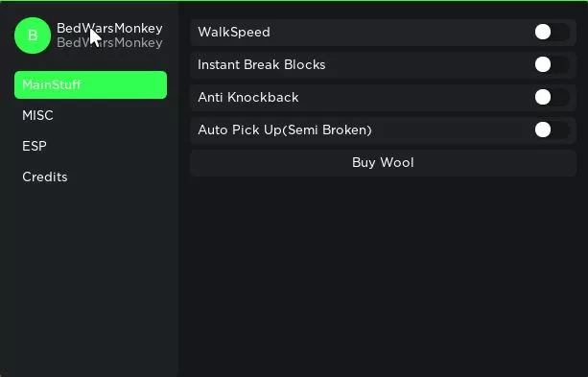Switch to the ESP tab
588x377 pixels.
coord(35,147)
